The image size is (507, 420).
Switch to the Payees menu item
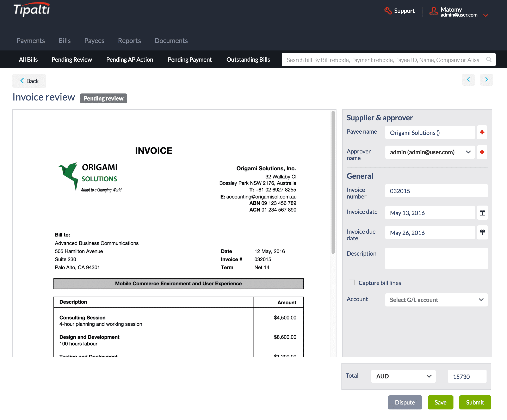point(94,41)
